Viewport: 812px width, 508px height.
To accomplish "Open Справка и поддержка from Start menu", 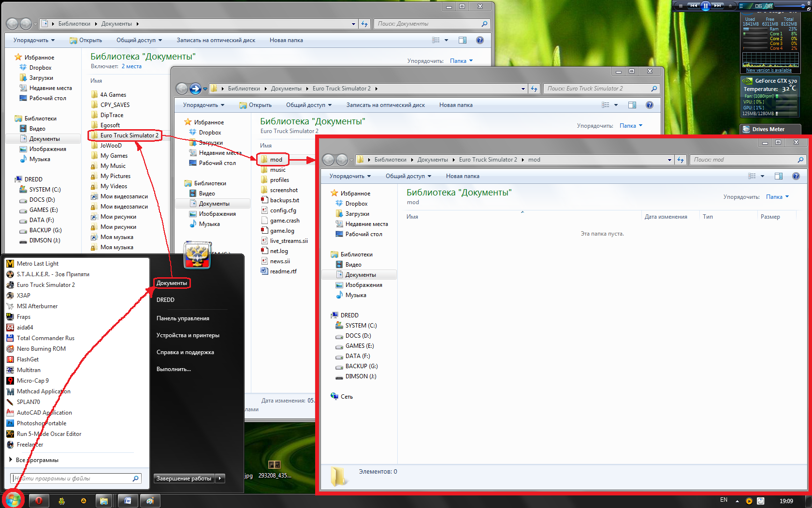I will (185, 352).
